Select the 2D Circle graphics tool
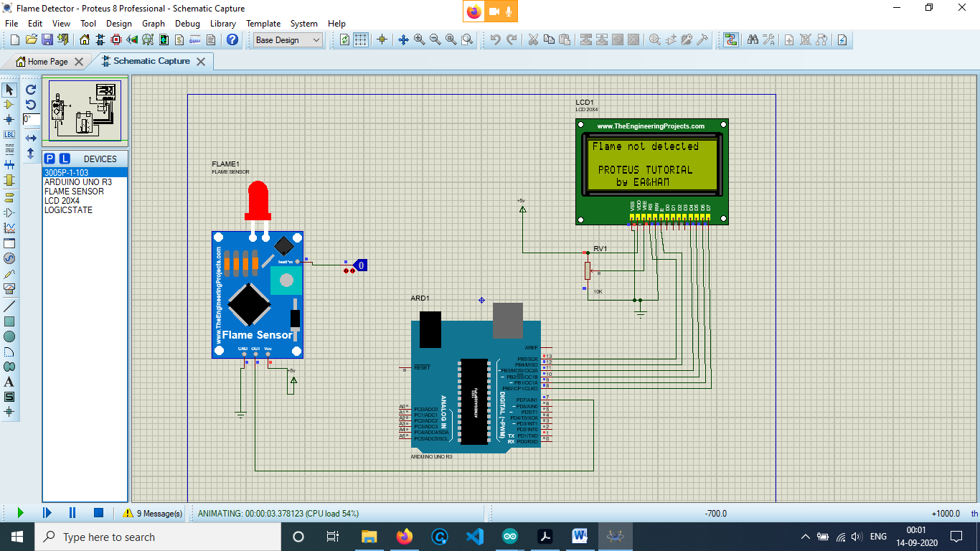Image resolution: width=980 pixels, height=551 pixels. tap(9, 336)
